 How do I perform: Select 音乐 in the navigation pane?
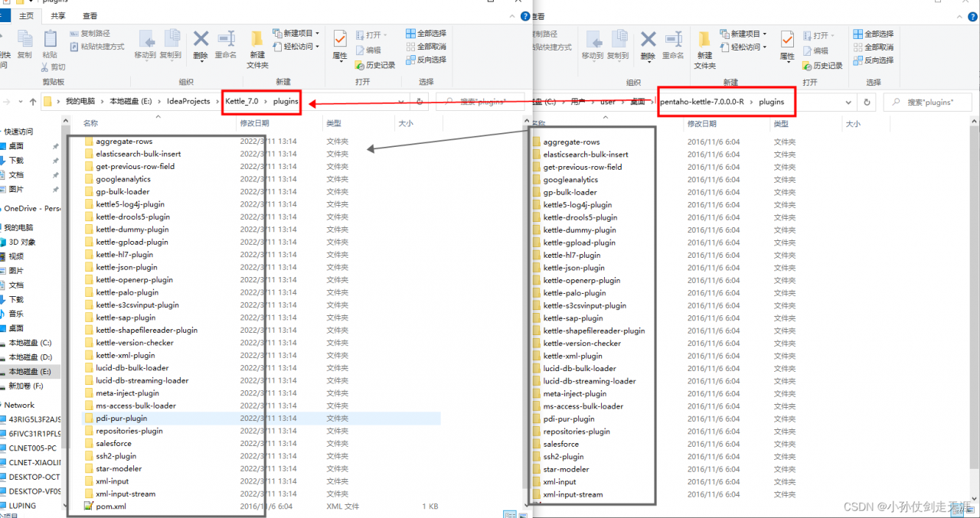(x=15, y=314)
